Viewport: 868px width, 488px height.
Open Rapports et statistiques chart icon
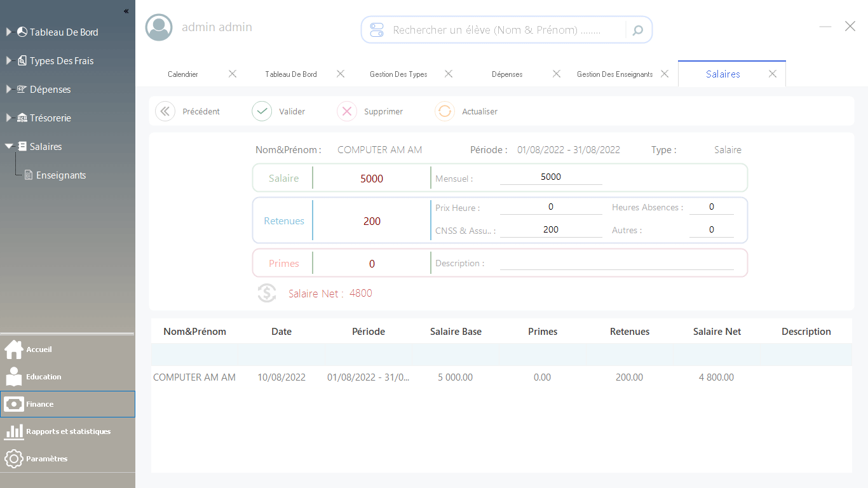pyautogui.click(x=14, y=431)
